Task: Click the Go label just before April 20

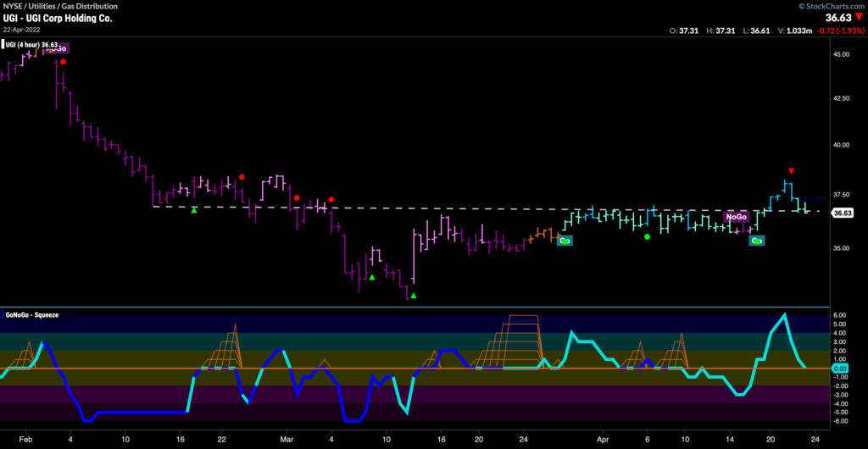Action: [757, 241]
